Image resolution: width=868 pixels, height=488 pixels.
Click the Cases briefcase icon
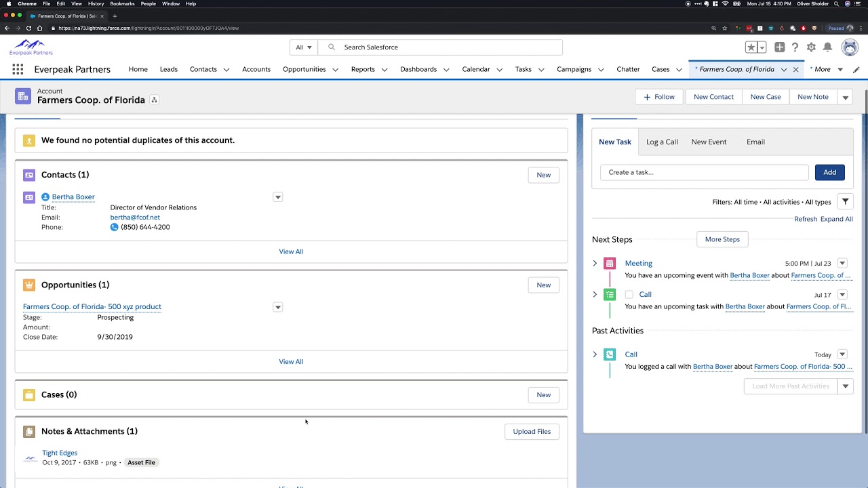click(29, 395)
